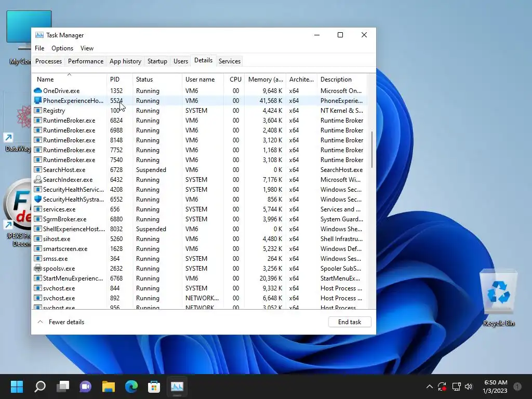This screenshot has height=399, width=532.
Task: Click the Registry process icon
Action: pos(37,110)
